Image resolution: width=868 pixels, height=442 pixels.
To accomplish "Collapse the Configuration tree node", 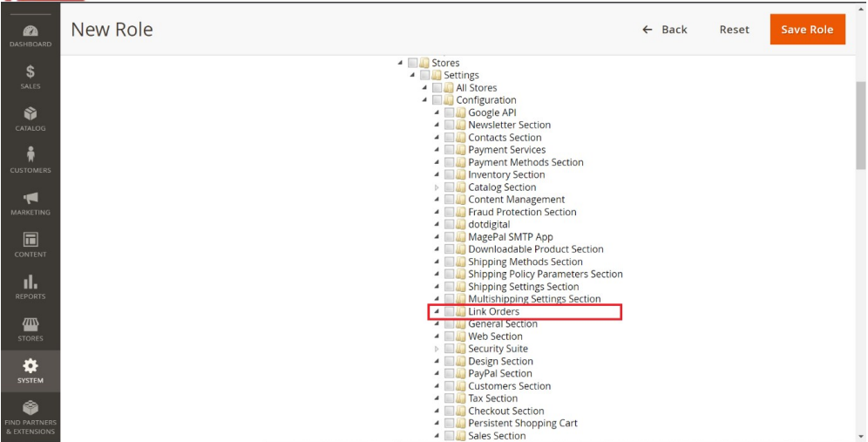I will click(x=424, y=100).
